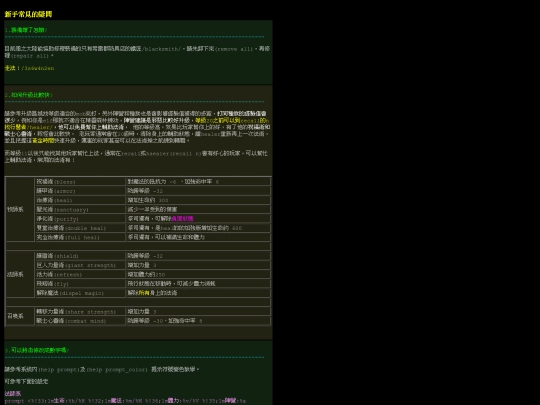The width and height of the screenshot is (540, 405).
Task: Click the "(recall n)" text above the spell table
Action: [x=184, y=154]
